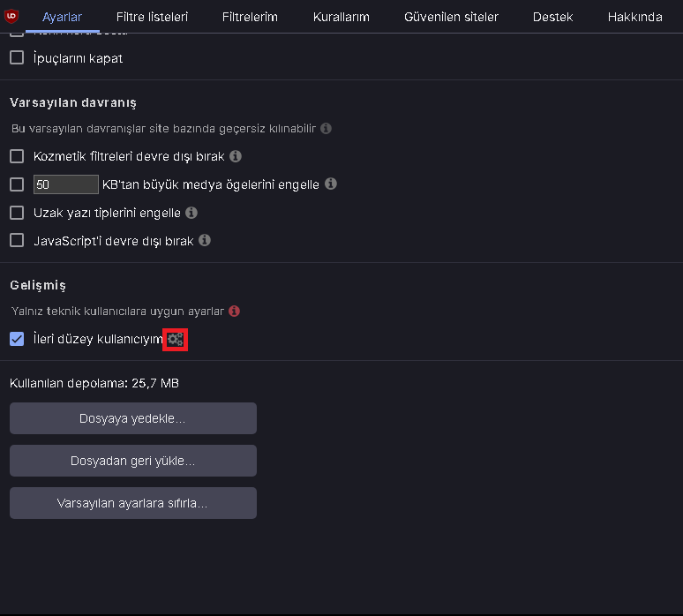Click Varsayılan ayarlara sıfırla button

coord(133,503)
